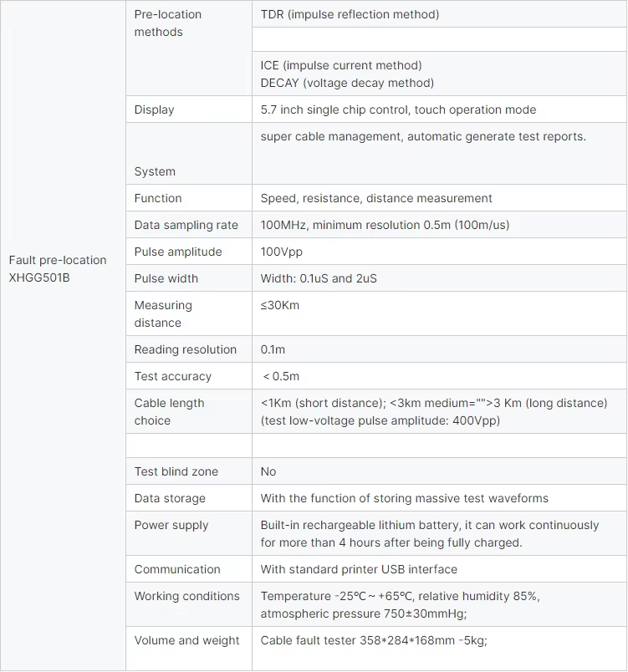Click the 'Display' row label
Viewport: 628px width, 672px height.
tap(155, 109)
